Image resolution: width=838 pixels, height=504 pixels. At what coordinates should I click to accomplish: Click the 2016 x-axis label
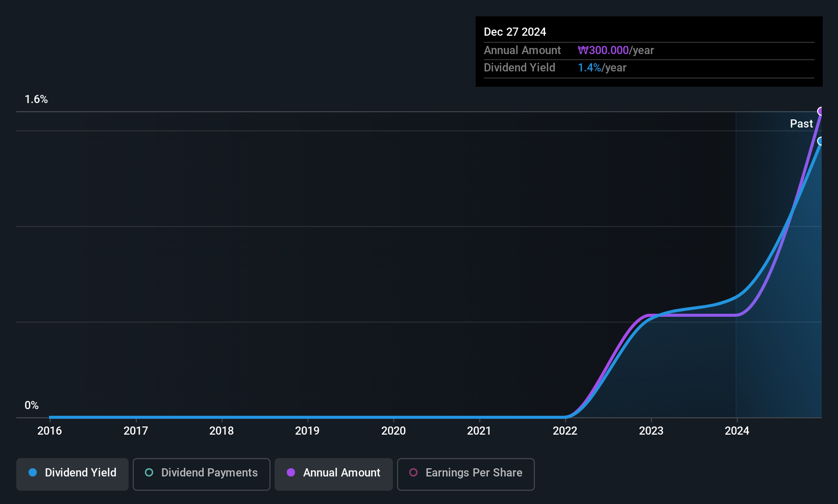click(x=50, y=431)
